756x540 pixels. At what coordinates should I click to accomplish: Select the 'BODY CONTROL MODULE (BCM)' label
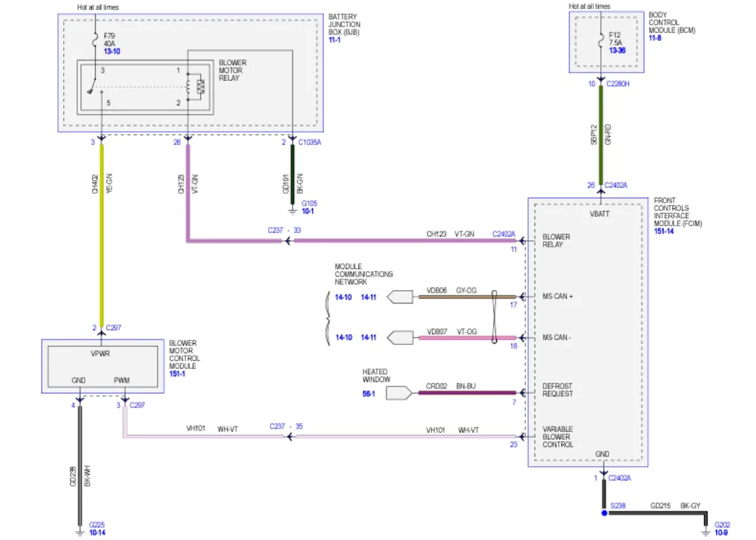pos(672,23)
